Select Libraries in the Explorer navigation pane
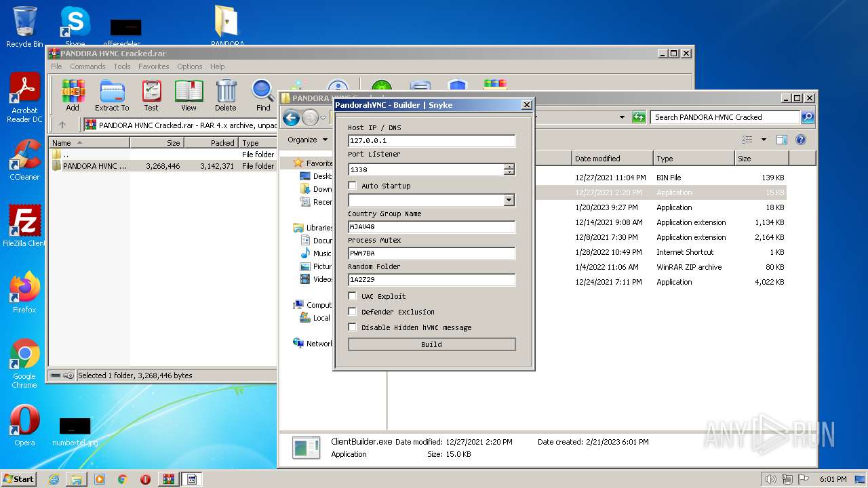 coord(313,228)
